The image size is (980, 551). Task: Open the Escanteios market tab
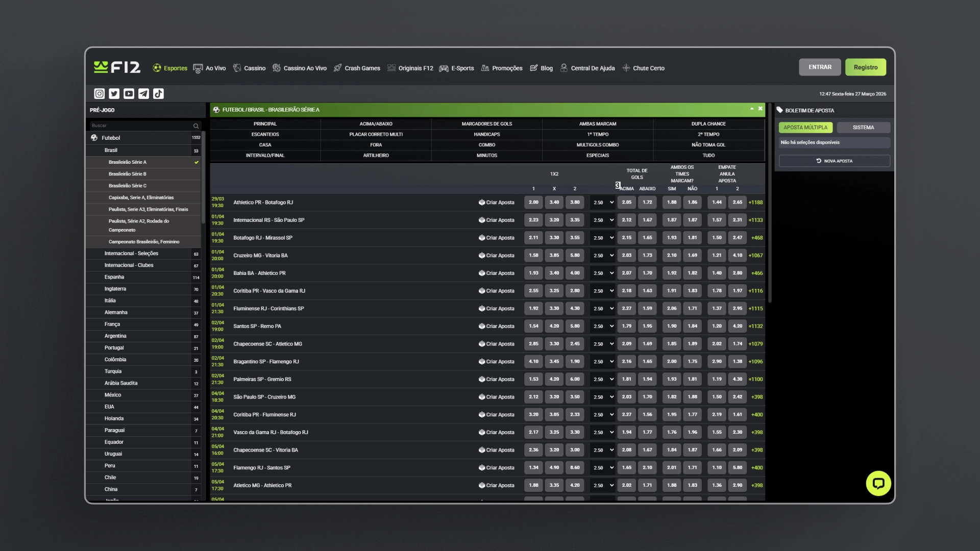265,135
